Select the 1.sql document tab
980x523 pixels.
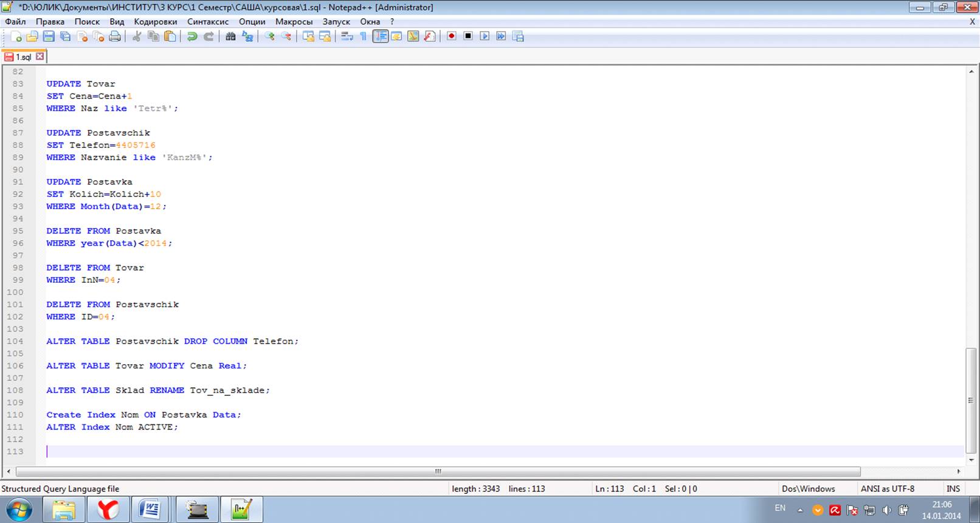coord(23,57)
